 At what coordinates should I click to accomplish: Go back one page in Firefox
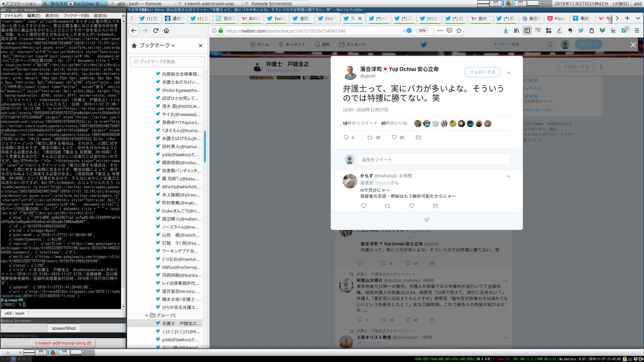(x=134, y=31)
